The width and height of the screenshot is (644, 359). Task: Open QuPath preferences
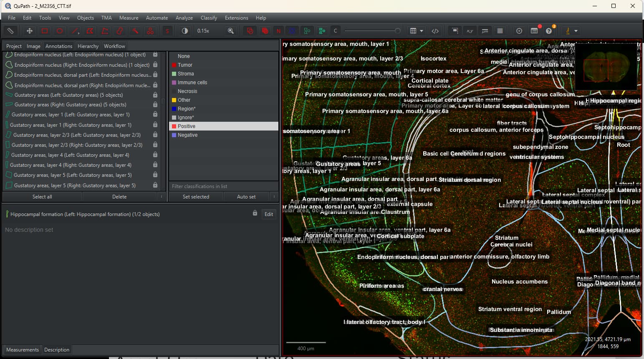[x=519, y=31]
